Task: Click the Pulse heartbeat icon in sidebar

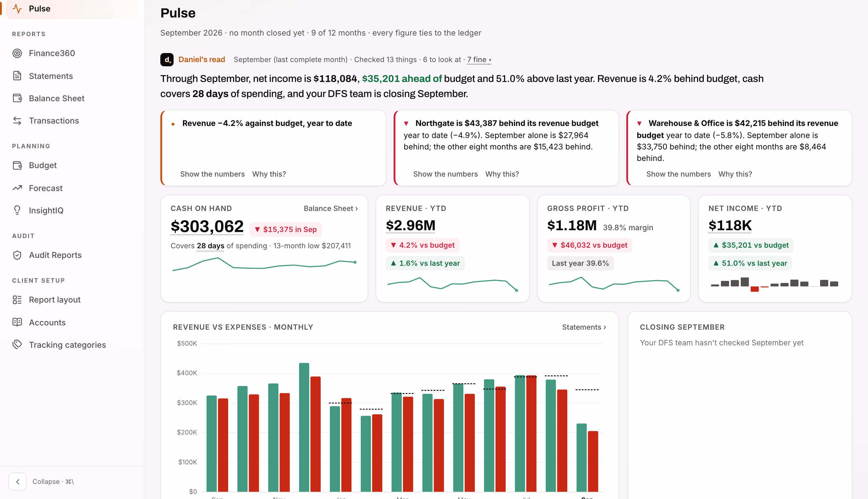Action: coord(17,8)
